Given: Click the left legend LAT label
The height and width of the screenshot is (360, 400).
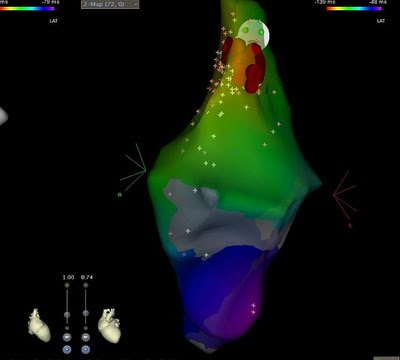Looking at the screenshot, I should 53,21.
